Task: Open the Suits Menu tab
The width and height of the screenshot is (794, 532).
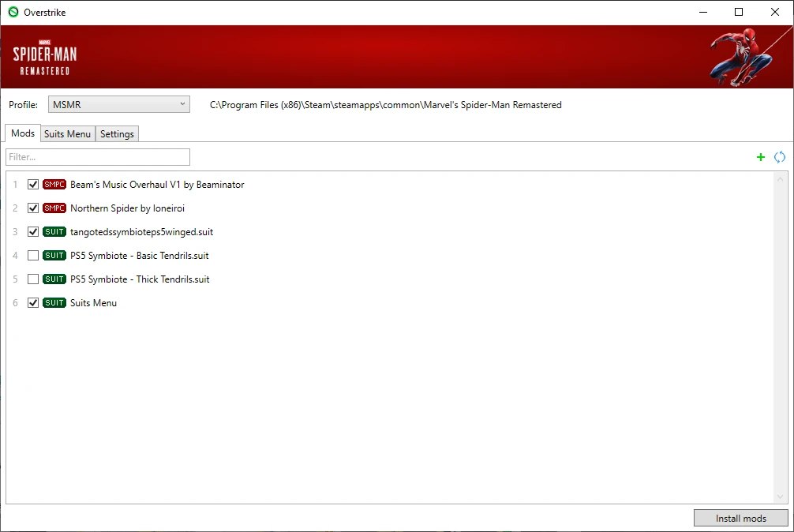Action: 67,133
